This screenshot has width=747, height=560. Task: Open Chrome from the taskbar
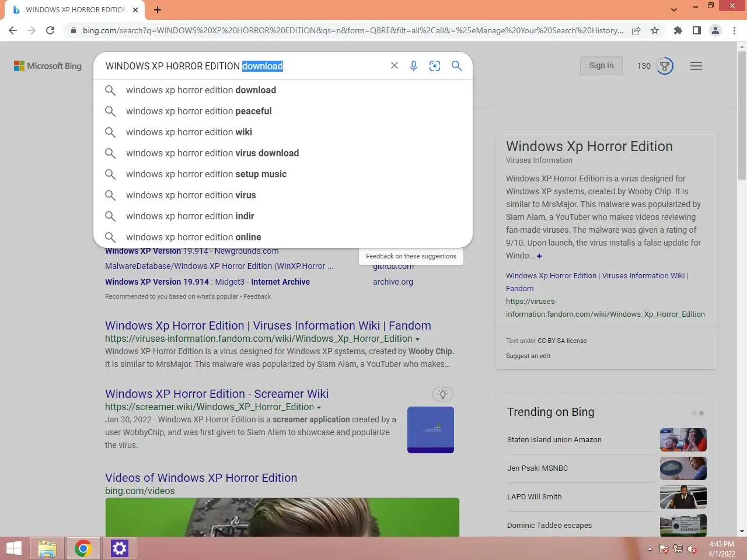pyautogui.click(x=83, y=548)
